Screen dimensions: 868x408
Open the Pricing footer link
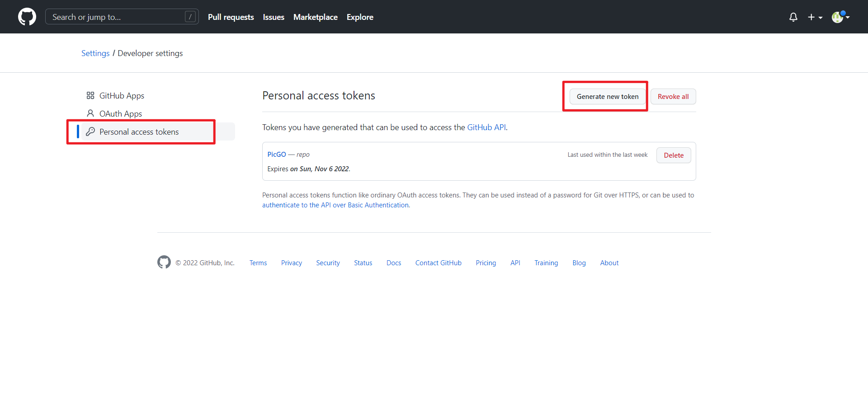click(x=486, y=263)
